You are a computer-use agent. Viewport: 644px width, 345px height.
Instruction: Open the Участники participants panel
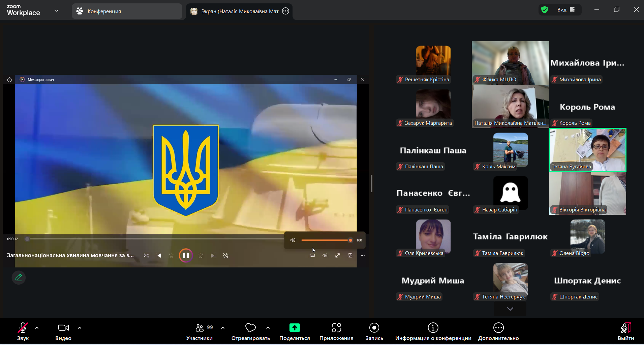[200, 331]
